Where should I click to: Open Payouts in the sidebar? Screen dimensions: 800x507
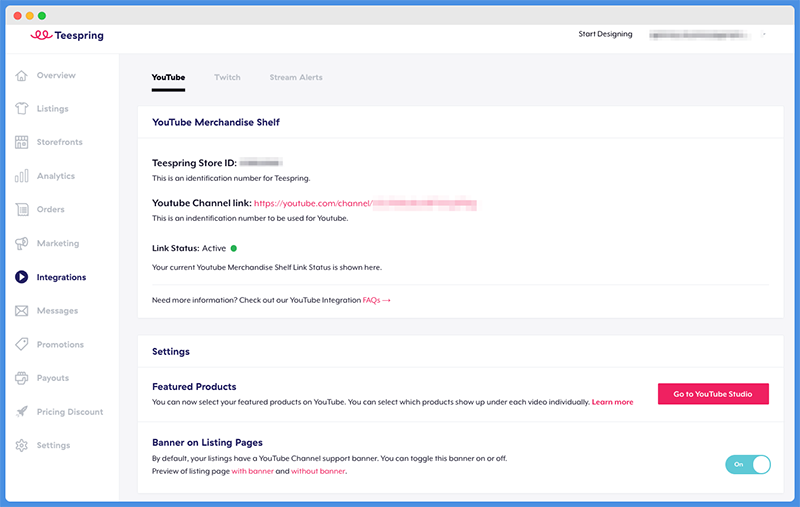[53, 378]
